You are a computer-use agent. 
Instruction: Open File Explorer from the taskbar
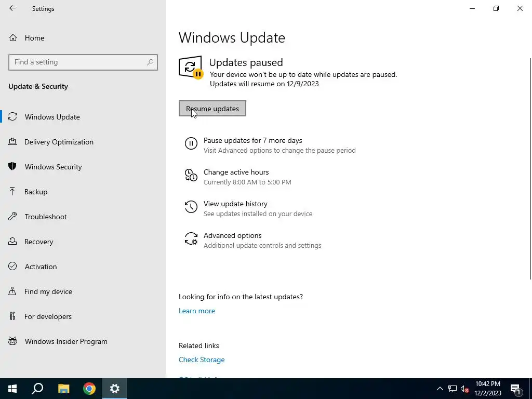pos(63,389)
